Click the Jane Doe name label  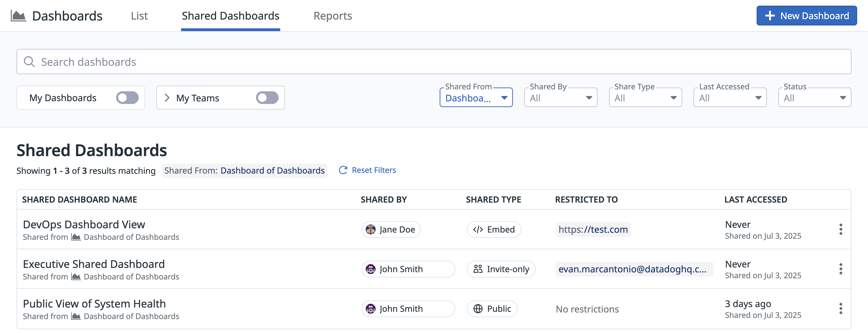(397, 229)
